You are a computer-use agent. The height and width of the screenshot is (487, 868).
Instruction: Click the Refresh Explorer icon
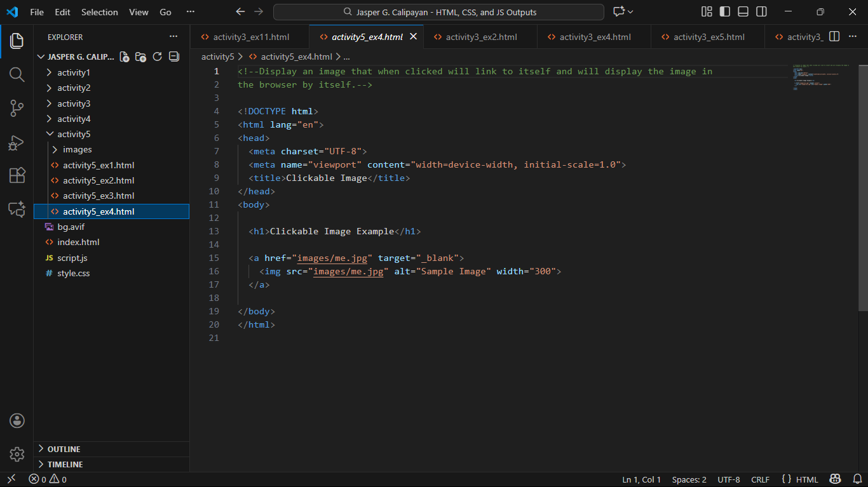158,57
